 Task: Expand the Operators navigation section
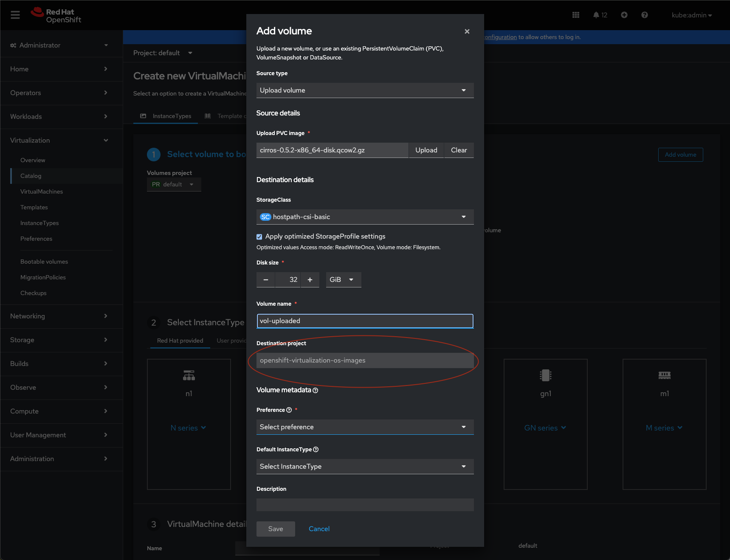tap(62, 93)
